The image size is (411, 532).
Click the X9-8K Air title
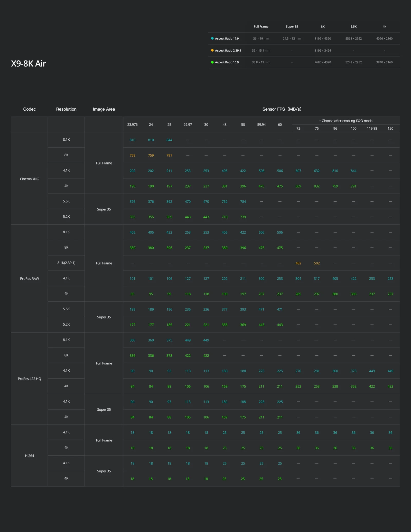coord(29,63)
